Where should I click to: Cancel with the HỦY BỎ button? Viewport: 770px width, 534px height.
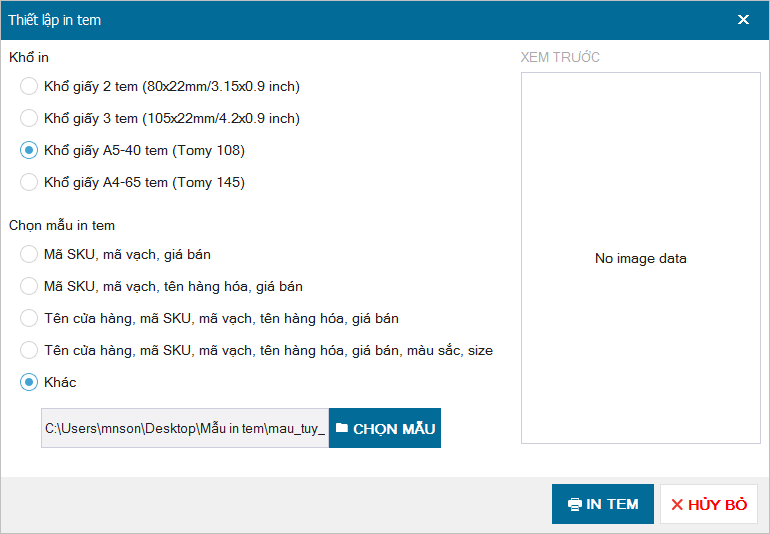coord(709,504)
